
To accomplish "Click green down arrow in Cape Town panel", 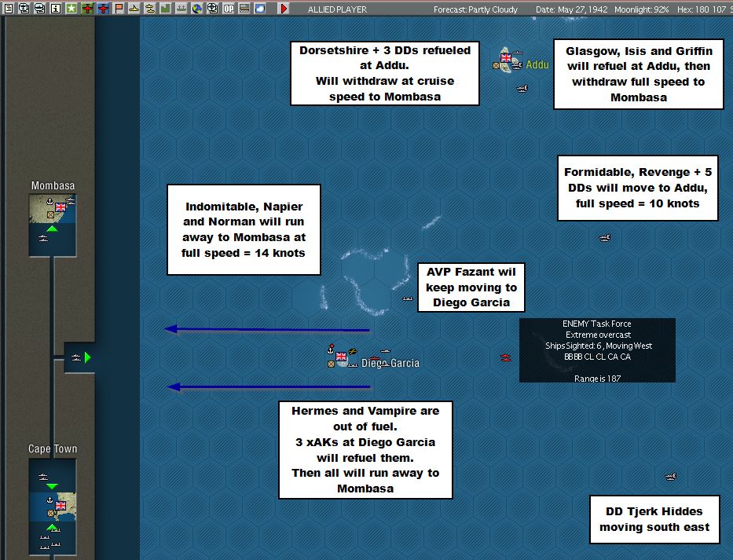I will click(x=53, y=486).
